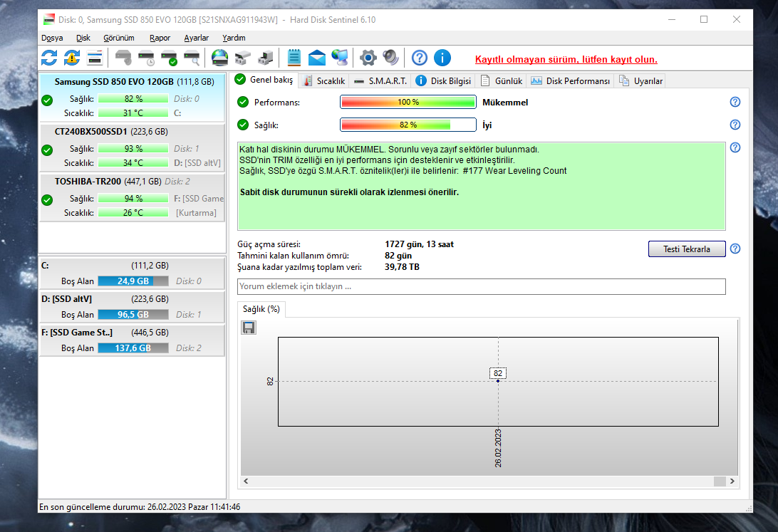The width and height of the screenshot is (778, 532).
Task: Select the Sağlık (%) graph tab
Action: [261, 309]
